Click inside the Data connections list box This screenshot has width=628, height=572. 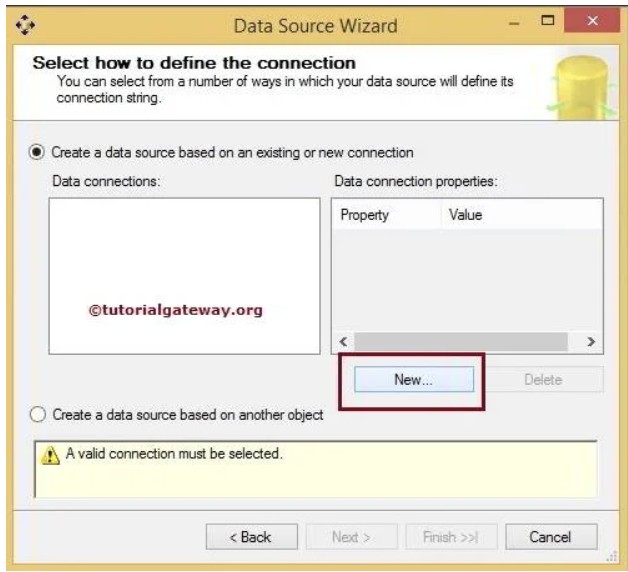tap(184, 276)
